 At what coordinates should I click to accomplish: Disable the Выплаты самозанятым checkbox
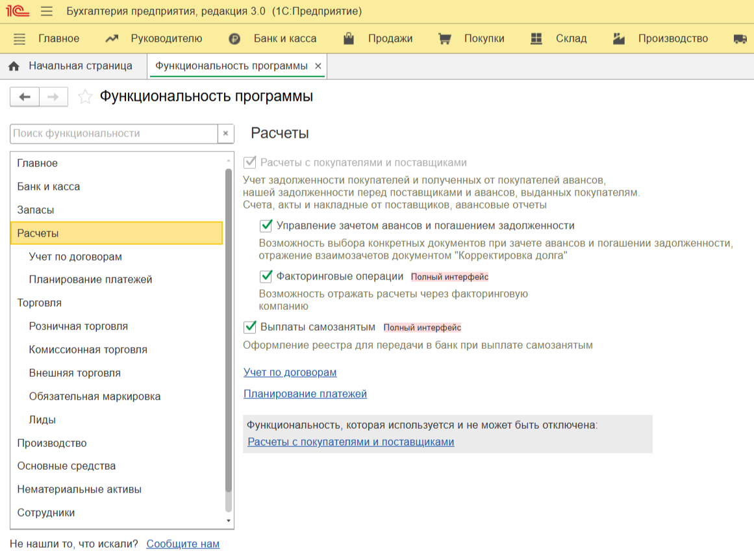(250, 327)
